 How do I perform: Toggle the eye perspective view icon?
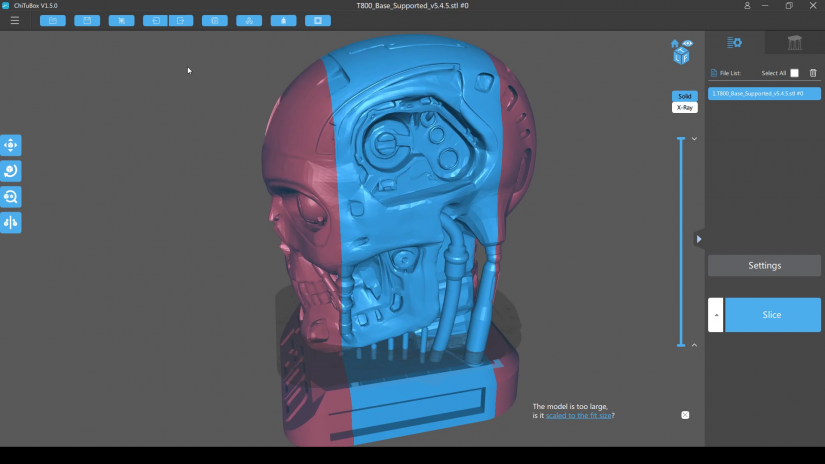pos(687,43)
